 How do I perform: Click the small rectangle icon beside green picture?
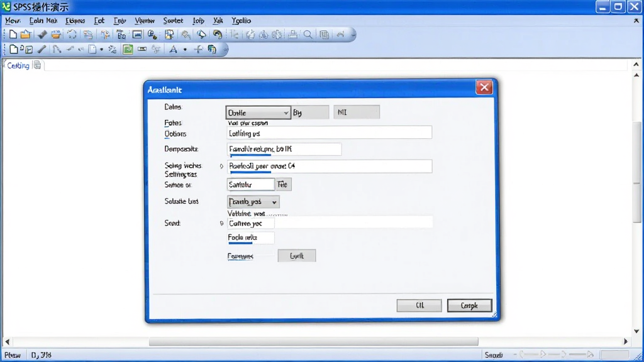tap(142, 49)
